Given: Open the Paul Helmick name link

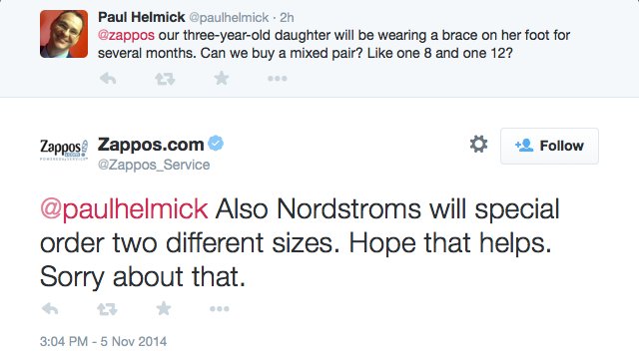Looking at the screenshot, I should 142,17.
